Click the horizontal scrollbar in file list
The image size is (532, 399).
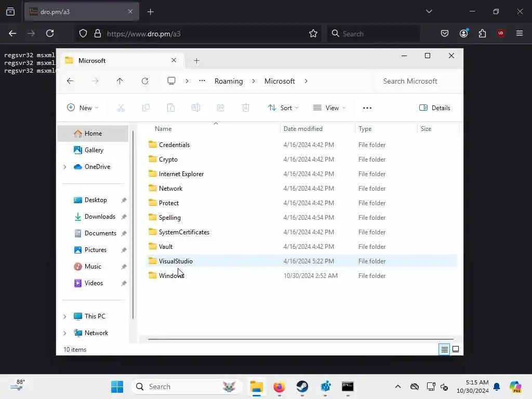[301, 339]
